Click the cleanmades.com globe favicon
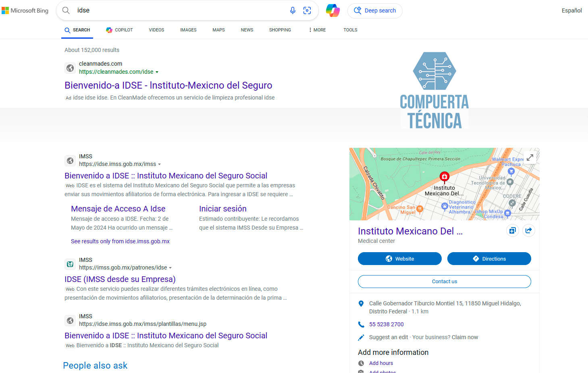 coord(70,68)
